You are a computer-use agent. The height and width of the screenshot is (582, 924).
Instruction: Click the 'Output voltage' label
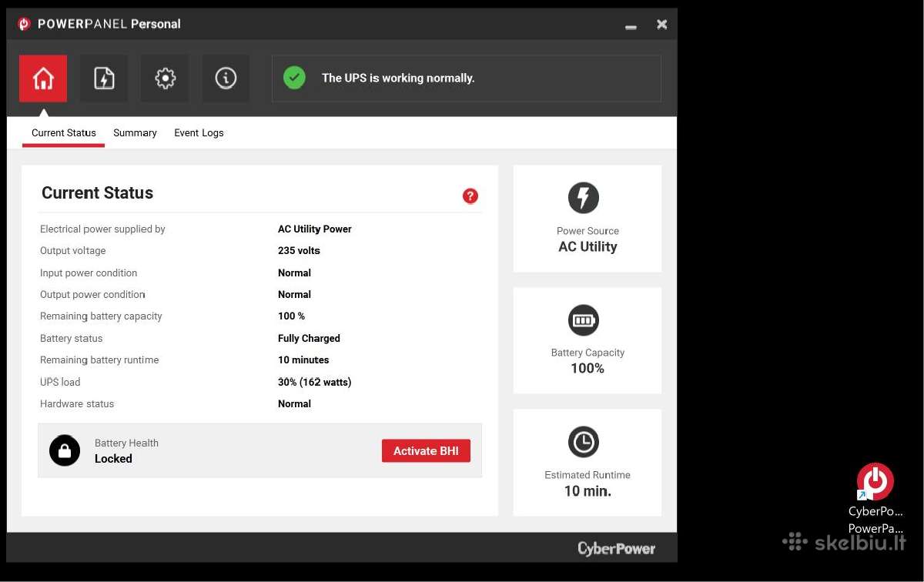pyautogui.click(x=73, y=251)
